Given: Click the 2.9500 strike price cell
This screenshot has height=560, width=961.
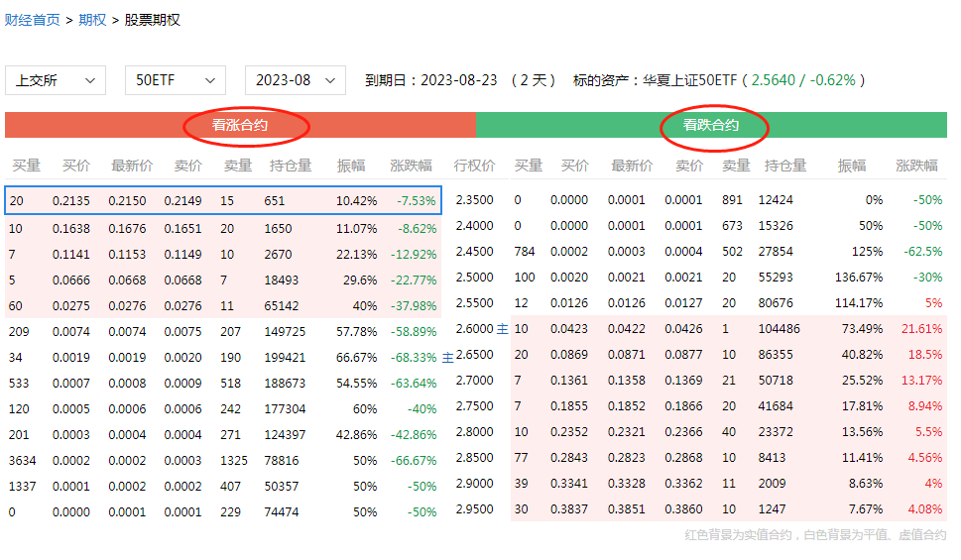Looking at the screenshot, I should point(474,509).
